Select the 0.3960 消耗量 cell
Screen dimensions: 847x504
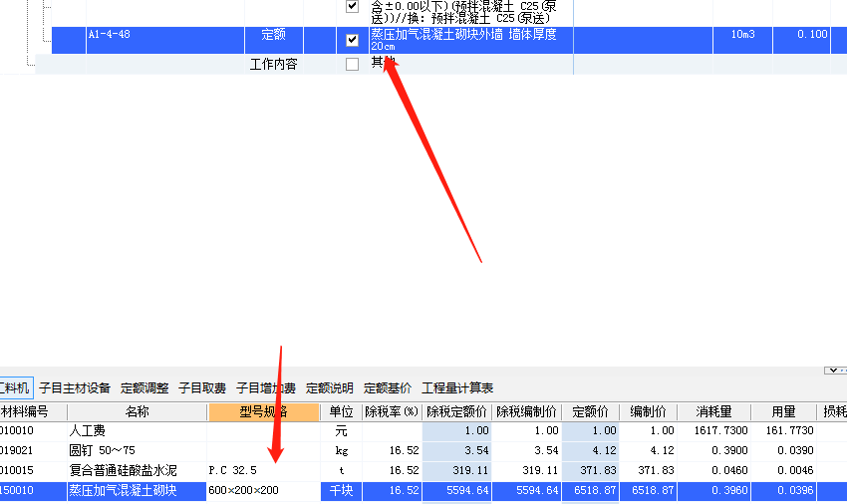[x=714, y=490]
